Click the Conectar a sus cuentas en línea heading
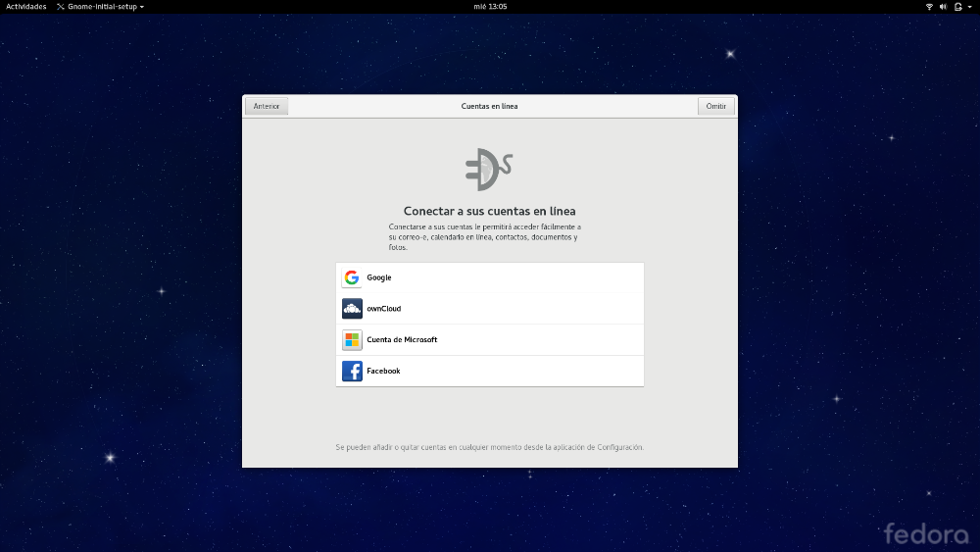The image size is (980, 552). point(489,212)
